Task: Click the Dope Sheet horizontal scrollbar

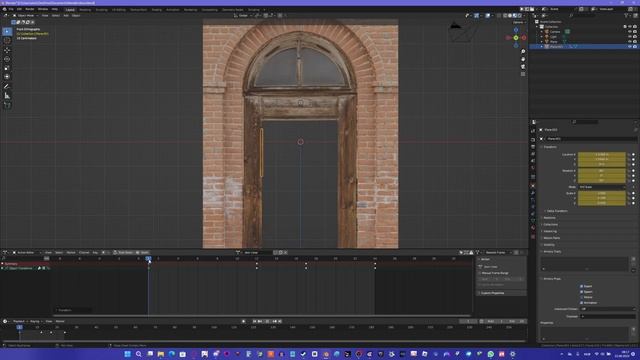Action: tap(261, 316)
